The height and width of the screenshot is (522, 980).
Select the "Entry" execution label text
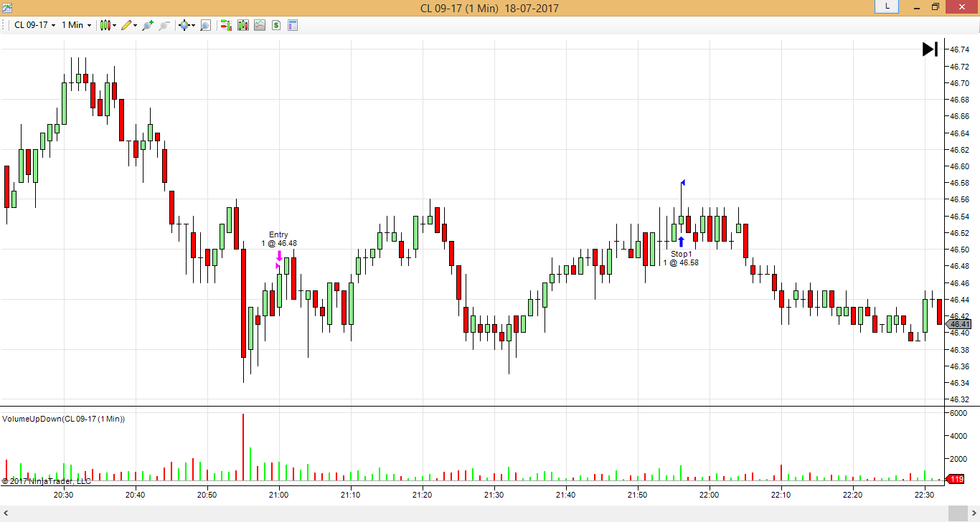pos(278,234)
